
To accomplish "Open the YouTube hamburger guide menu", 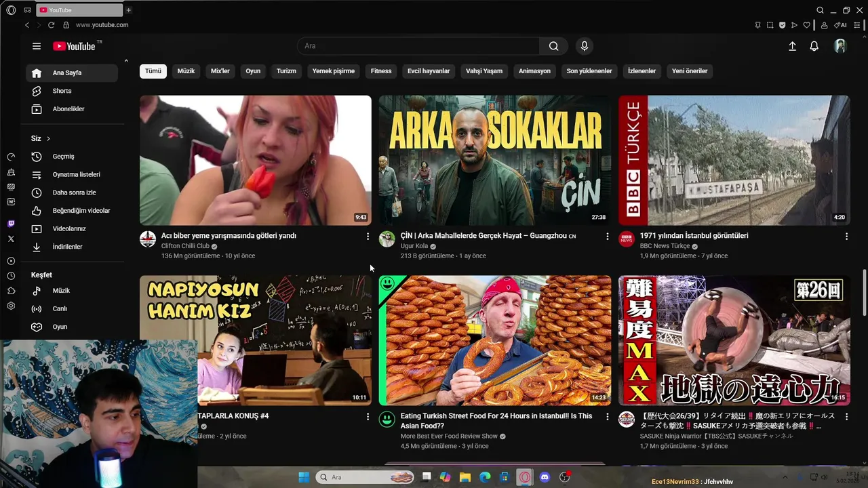I will tap(37, 46).
